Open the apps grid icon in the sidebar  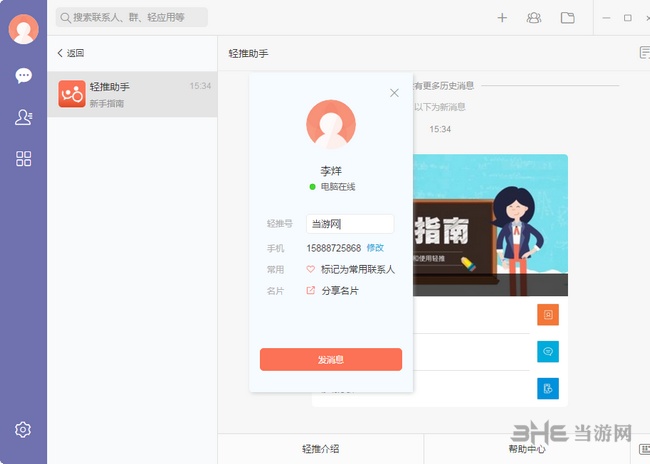pyautogui.click(x=24, y=158)
